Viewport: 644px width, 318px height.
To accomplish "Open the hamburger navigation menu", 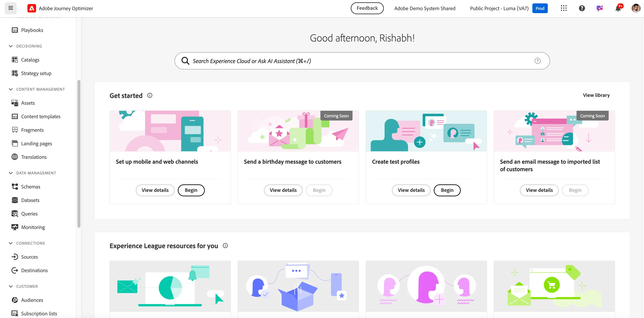I will [11, 8].
